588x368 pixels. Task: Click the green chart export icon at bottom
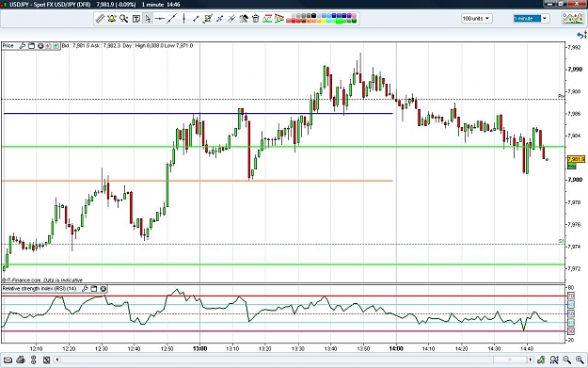(541, 360)
